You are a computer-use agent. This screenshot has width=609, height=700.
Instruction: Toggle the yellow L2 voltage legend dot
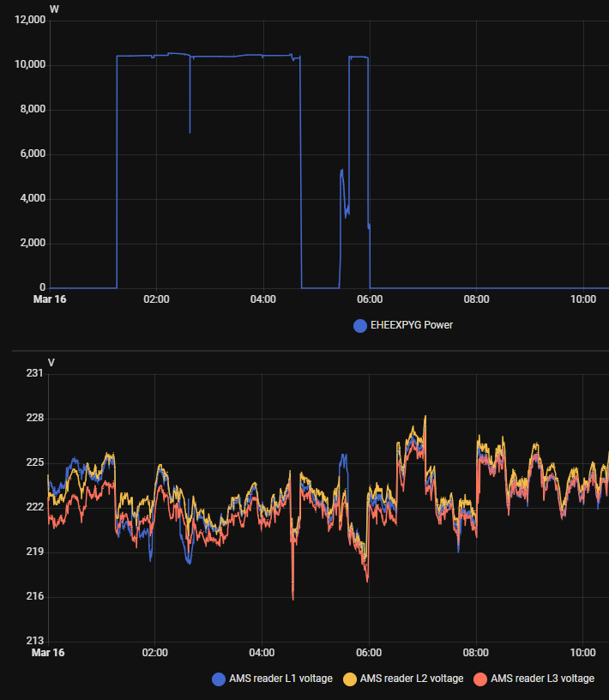point(349,679)
